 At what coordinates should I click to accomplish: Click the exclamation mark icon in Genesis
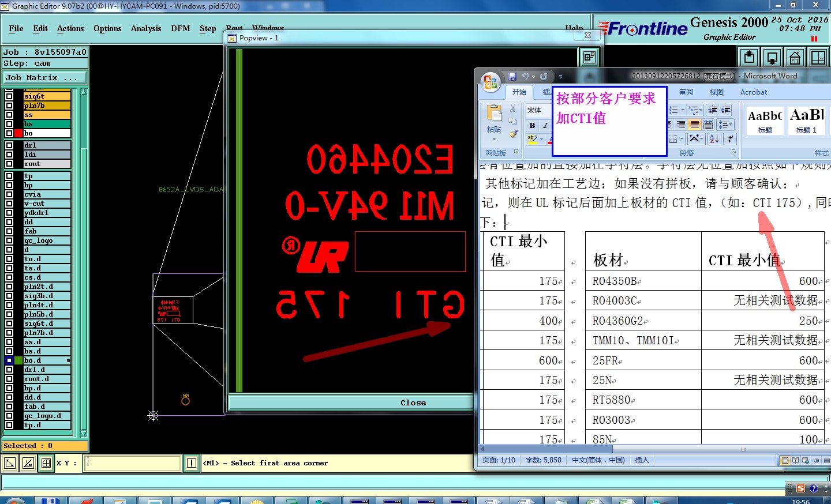192,462
